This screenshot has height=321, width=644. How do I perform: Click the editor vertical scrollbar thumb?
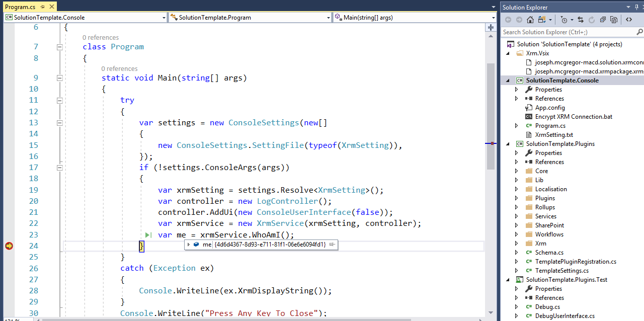(491, 116)
